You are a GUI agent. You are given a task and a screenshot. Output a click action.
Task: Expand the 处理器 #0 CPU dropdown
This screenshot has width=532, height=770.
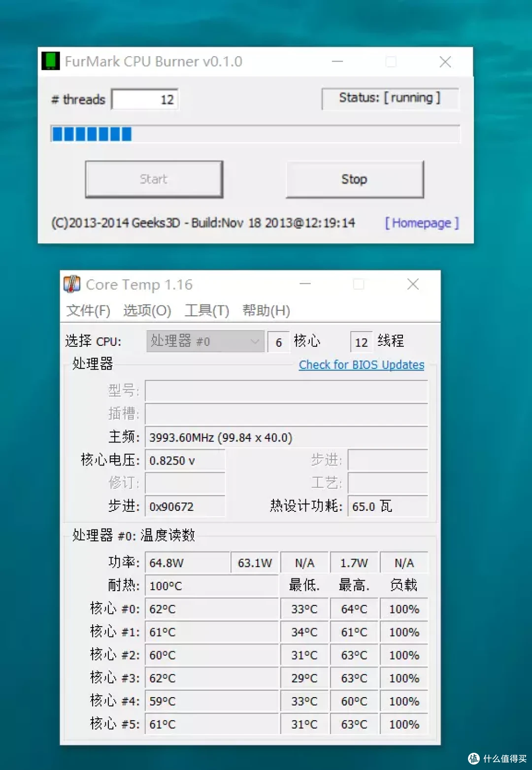tap(205, 341)
